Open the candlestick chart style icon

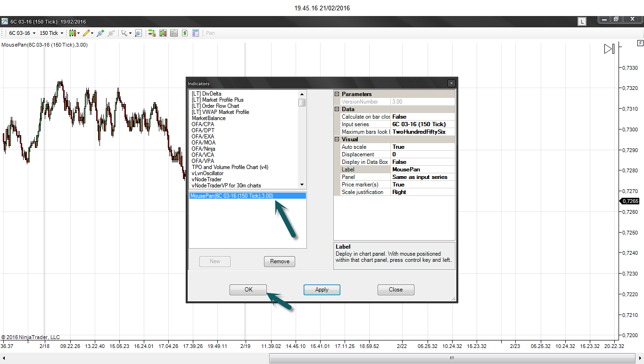pos(72,33)
